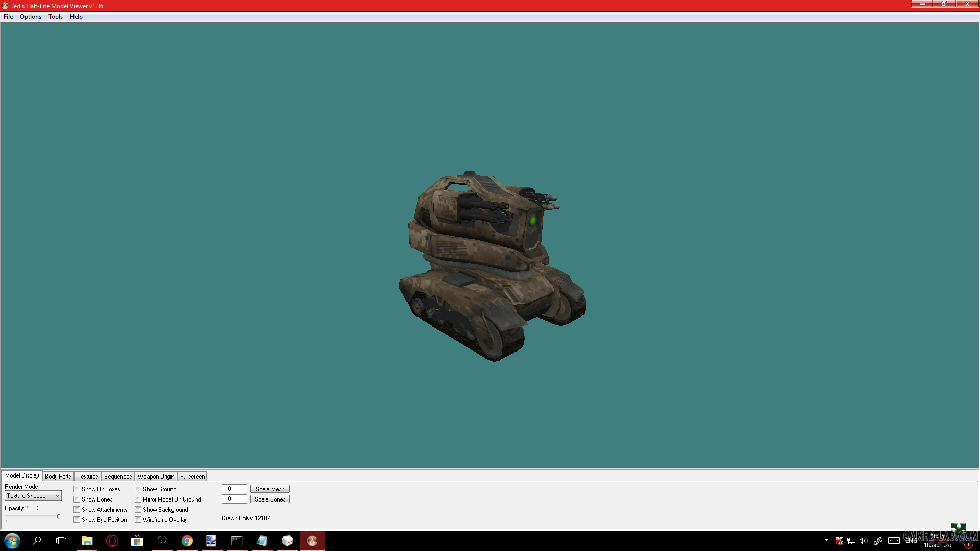Screen dimensions: 980x551
Task: Open the Options menu
Action: pyautogui.click(x=31, y=17)
